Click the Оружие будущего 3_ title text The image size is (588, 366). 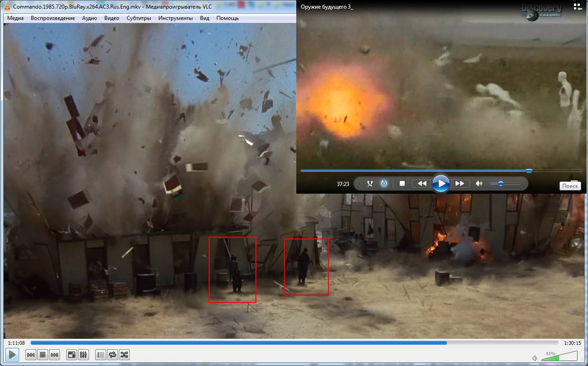[x=327, y=7]
